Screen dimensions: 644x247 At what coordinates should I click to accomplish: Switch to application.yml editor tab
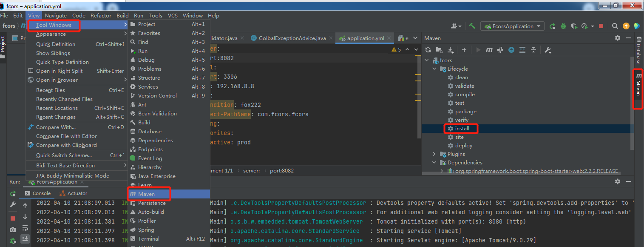coord(365,38)
